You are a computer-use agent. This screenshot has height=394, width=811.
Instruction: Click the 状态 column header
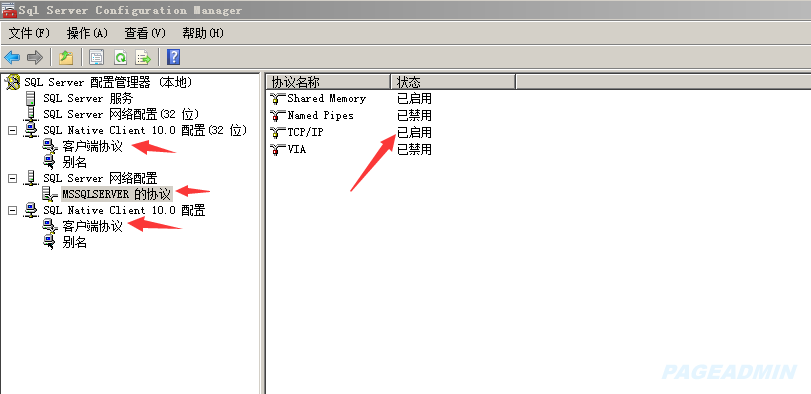point(453,82)
